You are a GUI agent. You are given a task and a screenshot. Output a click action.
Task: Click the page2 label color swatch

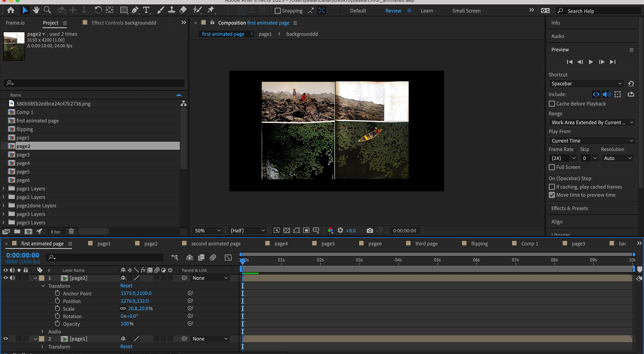click(42, 278)
